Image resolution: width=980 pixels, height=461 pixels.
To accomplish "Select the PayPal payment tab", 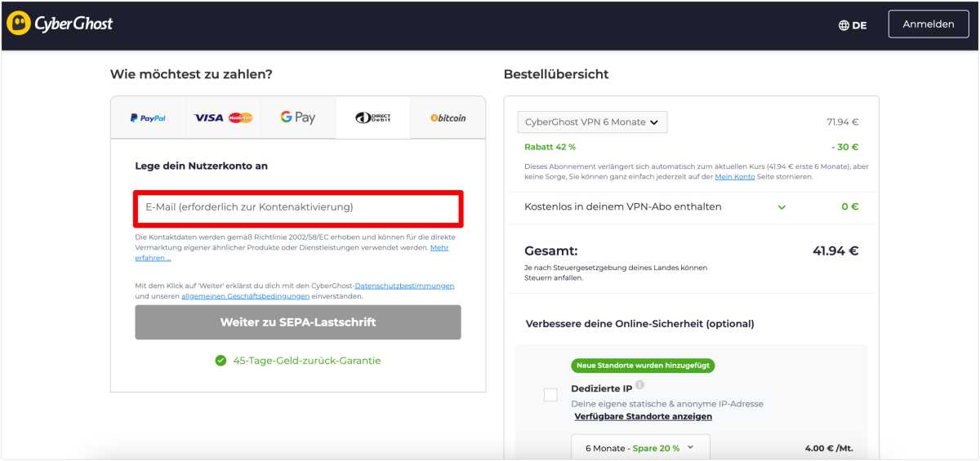I will click(x=148, y=118).
